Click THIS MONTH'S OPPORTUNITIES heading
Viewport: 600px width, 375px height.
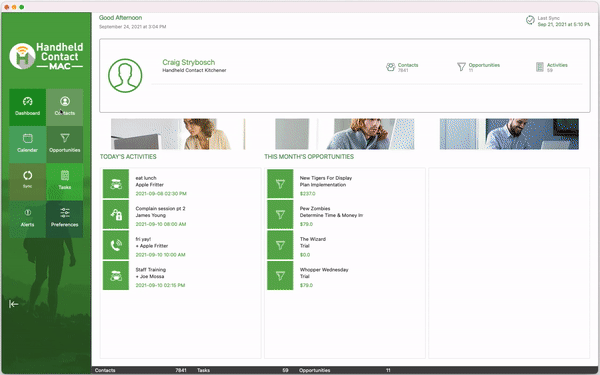pyautogui.click(x=309, y=157)
